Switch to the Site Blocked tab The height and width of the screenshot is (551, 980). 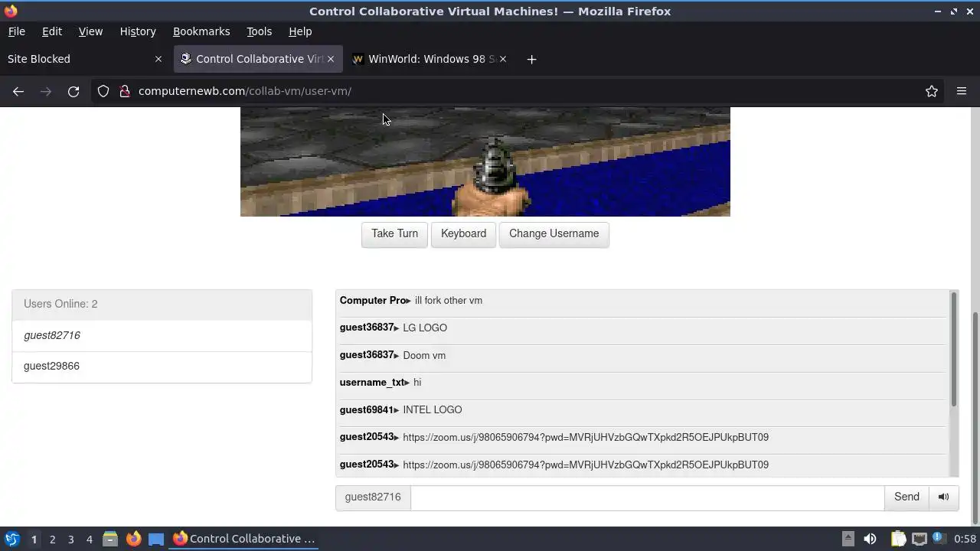77,59
